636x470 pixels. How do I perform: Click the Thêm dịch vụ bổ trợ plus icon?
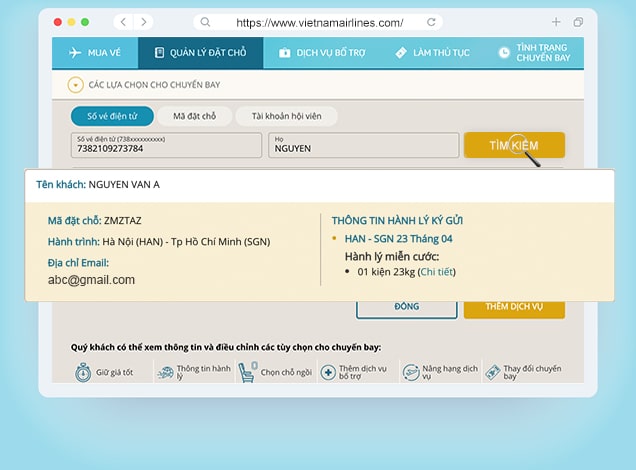tap(327, 372)
